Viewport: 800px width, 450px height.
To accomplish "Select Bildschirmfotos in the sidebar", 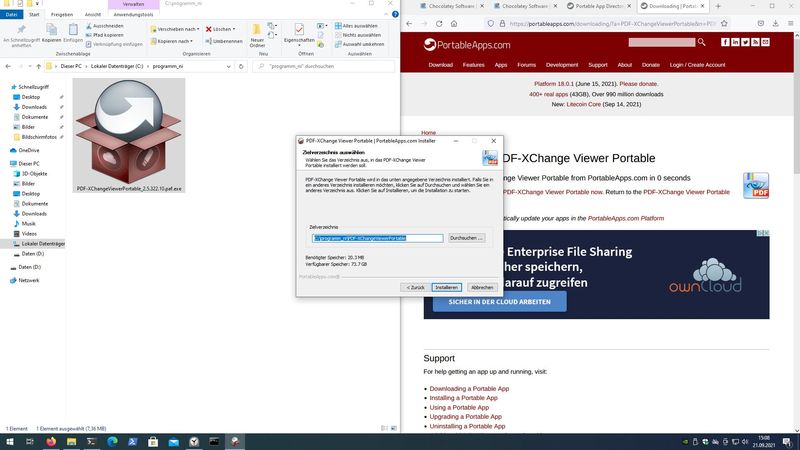I will [x=39, y=137].
